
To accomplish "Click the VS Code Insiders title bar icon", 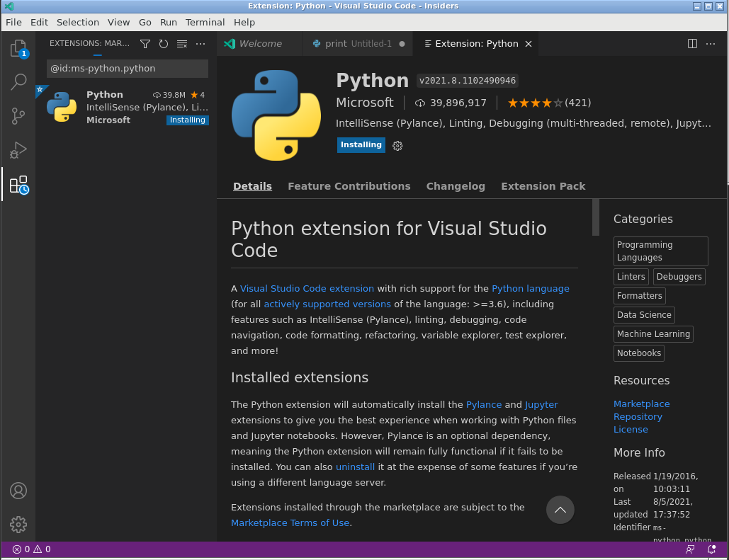I will click(9, 6).
